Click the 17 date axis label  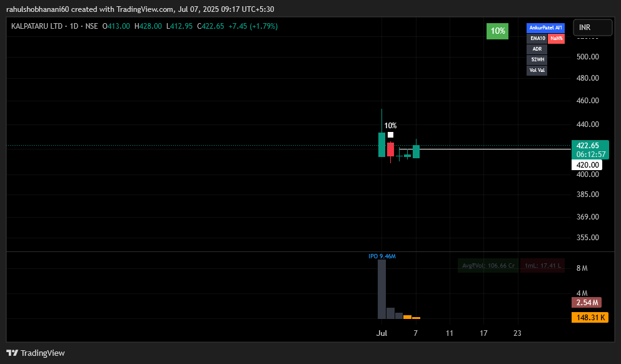(483, 333)
